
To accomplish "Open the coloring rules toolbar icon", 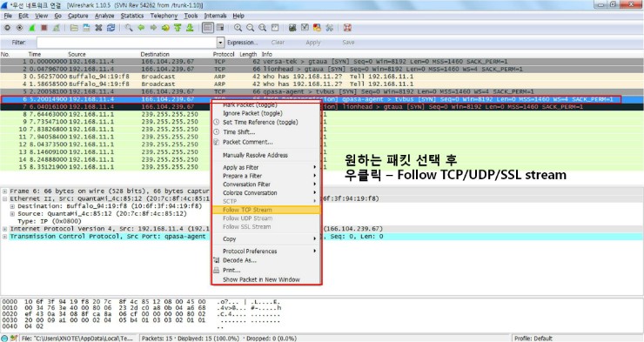I will [x=317, y=28].
